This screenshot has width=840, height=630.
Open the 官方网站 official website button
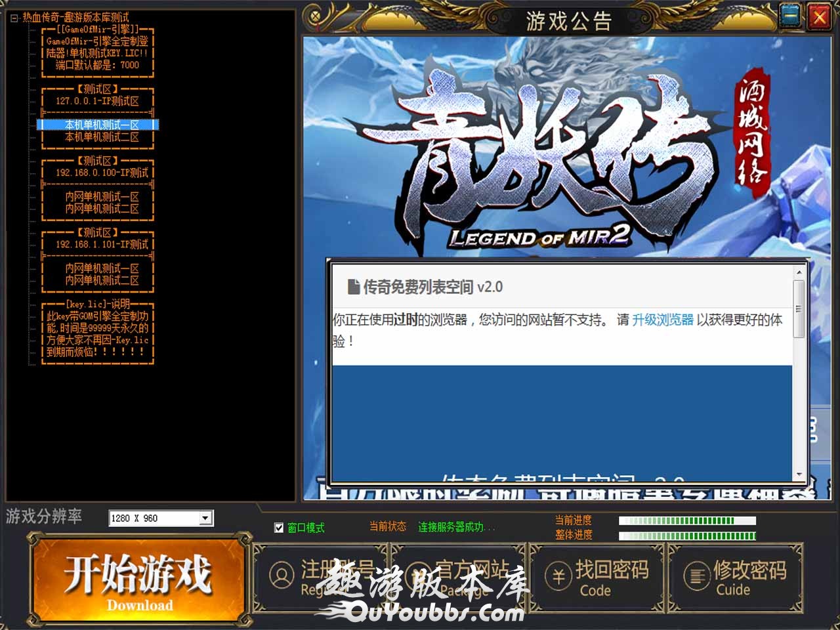point(459,577)
